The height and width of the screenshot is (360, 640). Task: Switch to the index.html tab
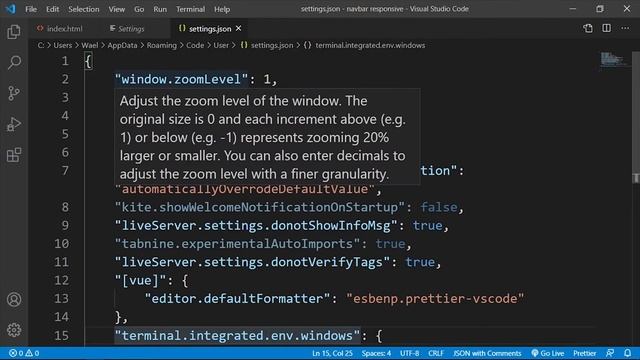coord(60,29)
